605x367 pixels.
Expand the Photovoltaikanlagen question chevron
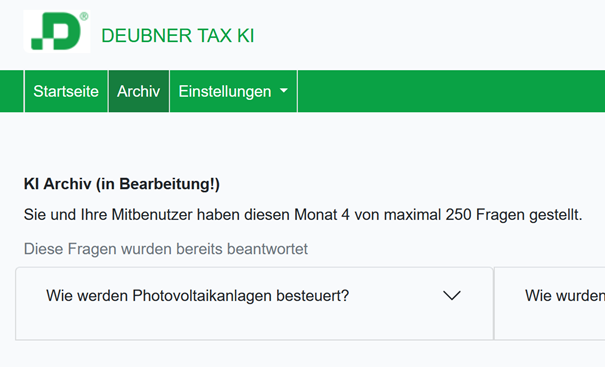pyautogui.click(x=452, y=296)
